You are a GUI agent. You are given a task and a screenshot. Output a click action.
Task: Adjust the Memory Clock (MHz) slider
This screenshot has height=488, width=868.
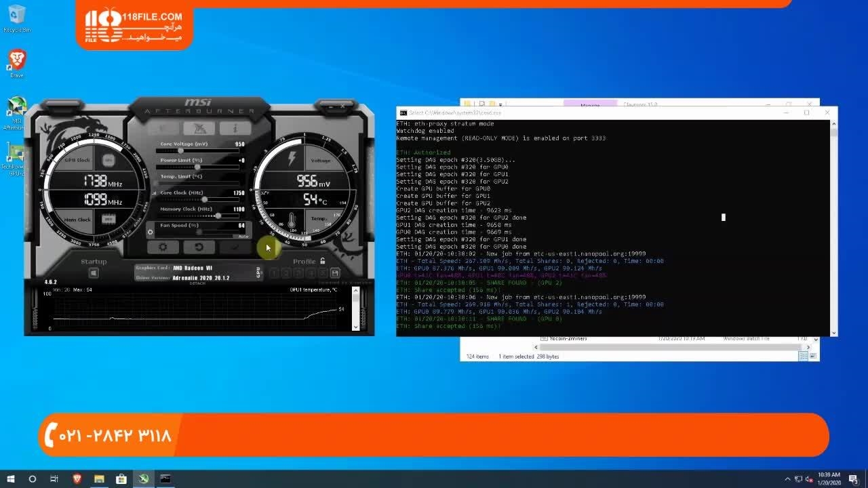pyautogui.click(x=218, y=216)
